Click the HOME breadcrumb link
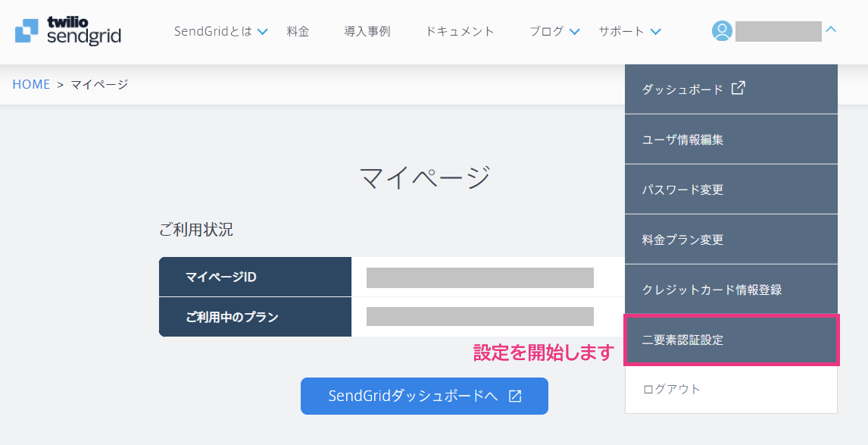 point(31,84)
